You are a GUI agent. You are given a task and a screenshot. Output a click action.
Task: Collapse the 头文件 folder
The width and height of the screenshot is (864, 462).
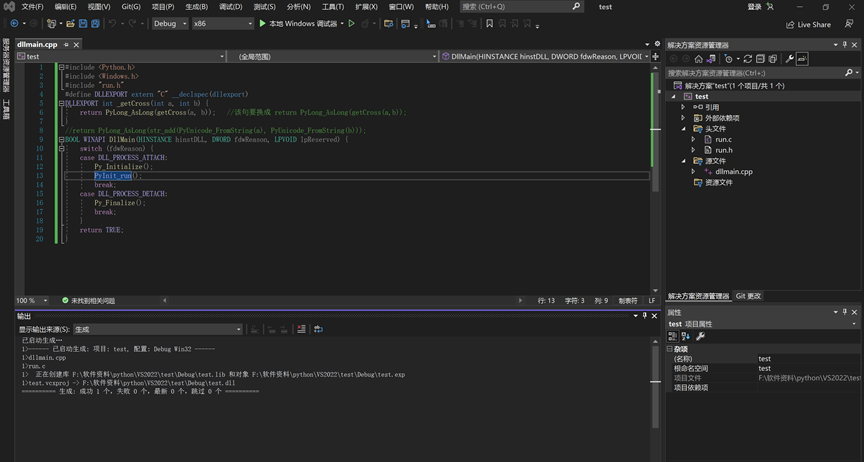tap(683, 128)
